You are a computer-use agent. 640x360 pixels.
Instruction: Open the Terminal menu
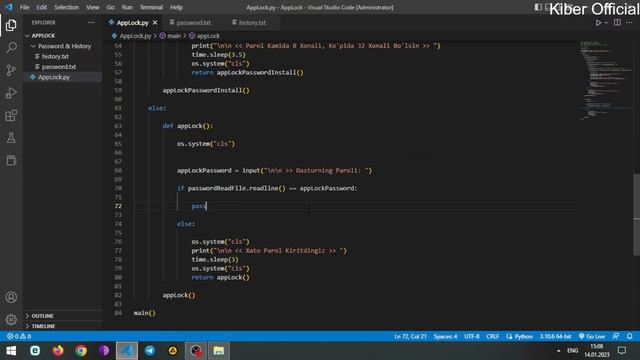click(x=151, y=7)
